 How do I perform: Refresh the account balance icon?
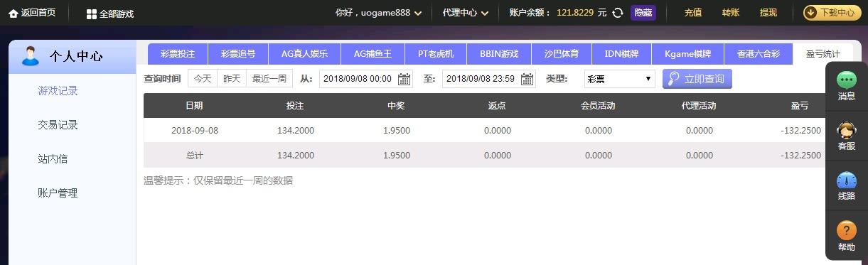pos(618,13)
